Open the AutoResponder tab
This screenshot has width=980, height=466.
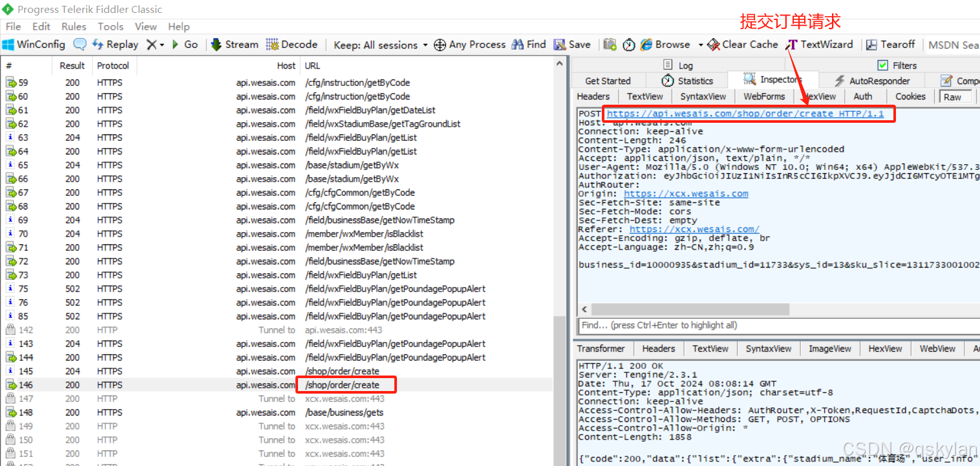(871, 81)
